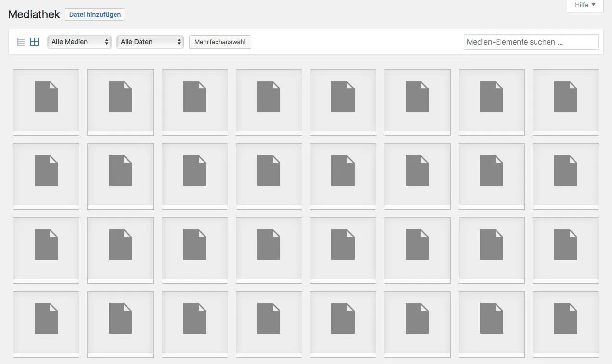This screenshot has height=364, width=612.
Task: Select first file icon in second row
Action: click(x=46, y=176)
